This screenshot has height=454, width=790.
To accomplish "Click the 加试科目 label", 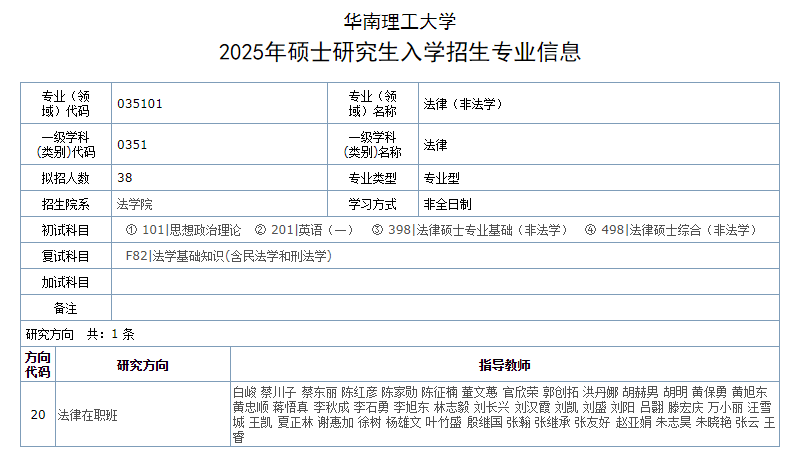I will pyautogui.click(x=65, y=283).
